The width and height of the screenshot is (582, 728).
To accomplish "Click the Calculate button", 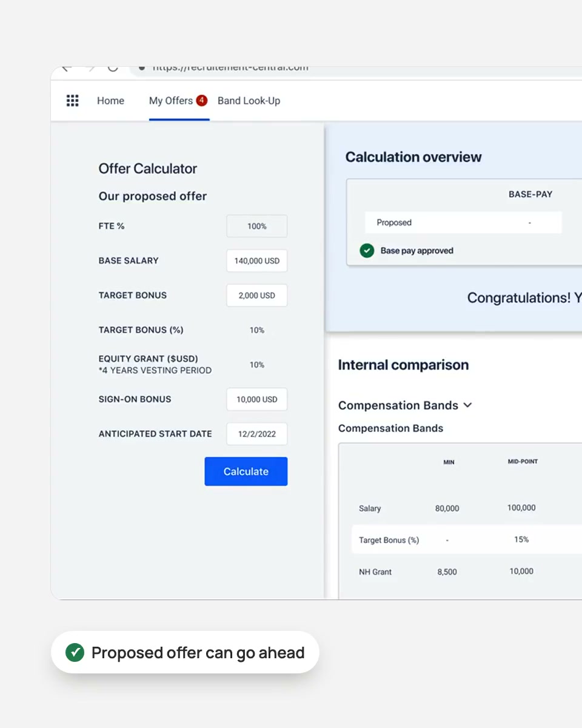I will coord(246,471).
